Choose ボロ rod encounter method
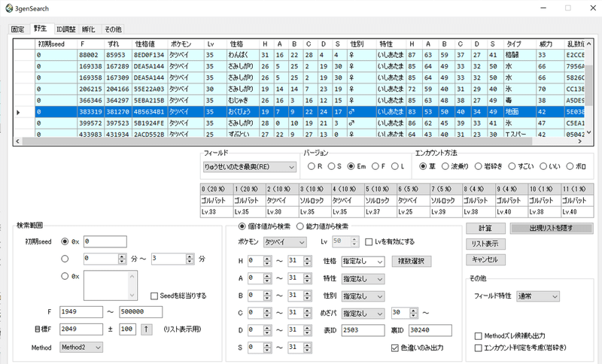Screen dimensions: 602x364 click(576, 166)
